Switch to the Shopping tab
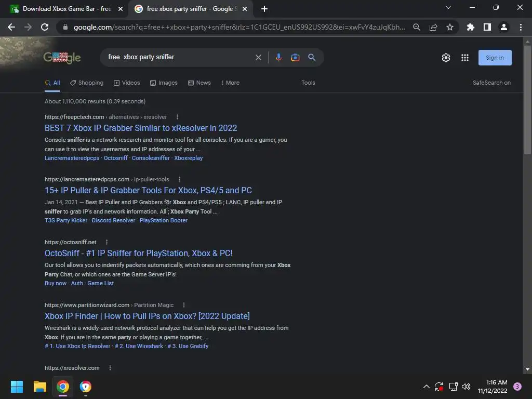This screenshot has width=532, height=399. point(87,83)
